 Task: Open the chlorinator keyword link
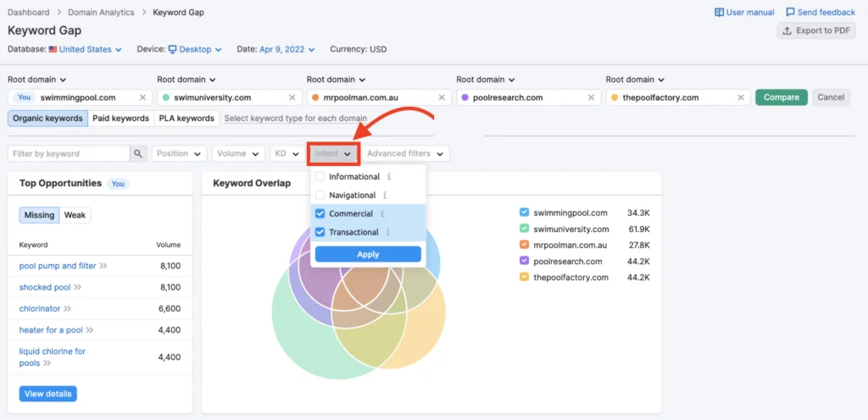coord(40,308)
